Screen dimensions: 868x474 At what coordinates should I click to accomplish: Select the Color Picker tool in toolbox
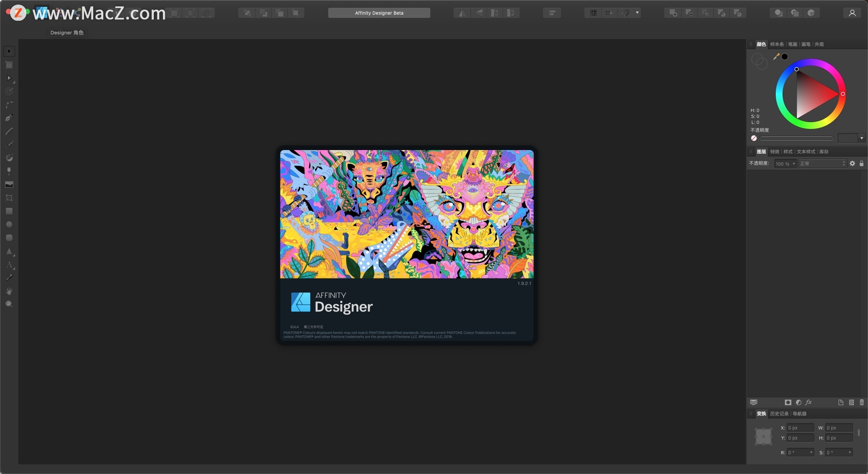(9, 278)
